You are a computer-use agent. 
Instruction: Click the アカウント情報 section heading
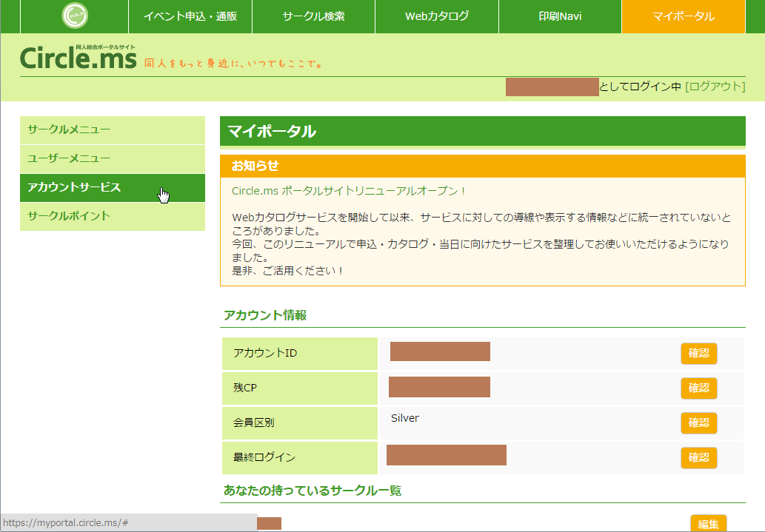[x=265, y=315]
